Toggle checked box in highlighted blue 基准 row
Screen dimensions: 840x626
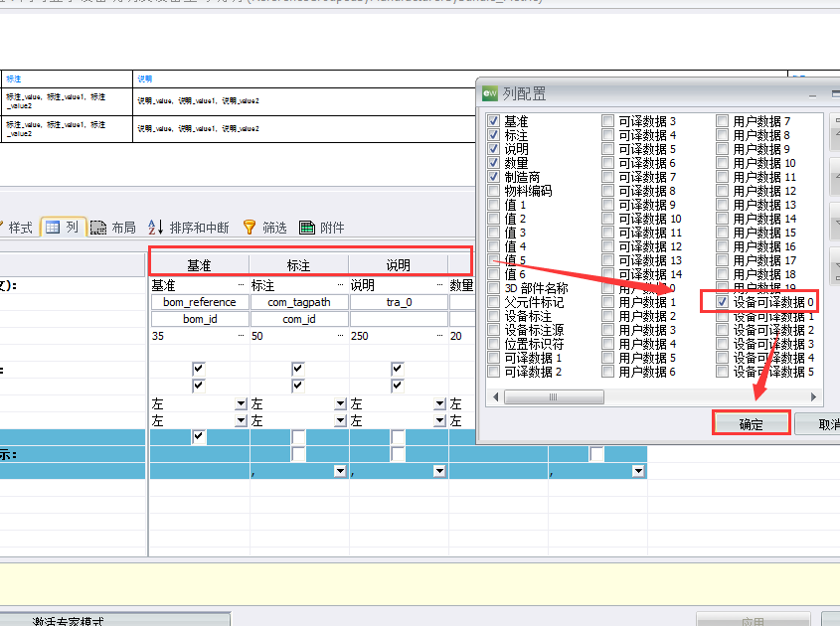pos(199,437)
